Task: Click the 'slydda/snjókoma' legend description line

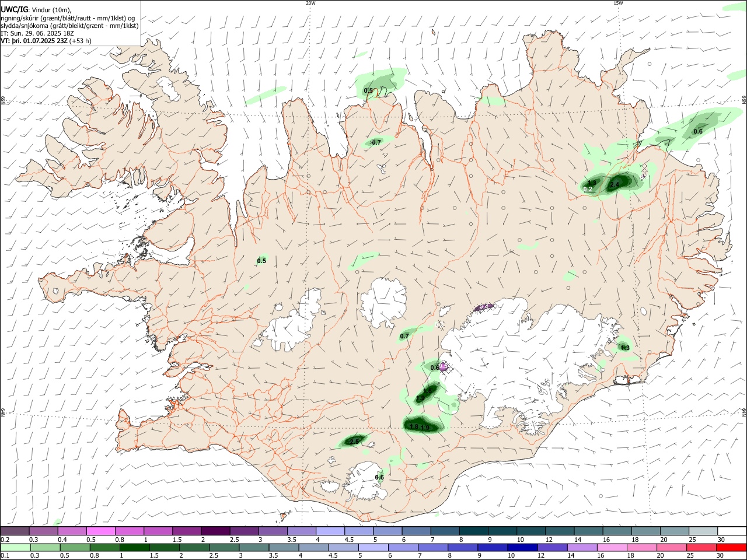Action: coord(69,26)
